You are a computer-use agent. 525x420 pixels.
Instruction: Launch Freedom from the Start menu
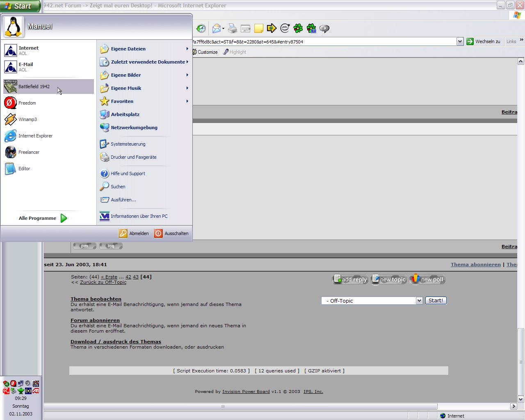(x=48, y=103)
